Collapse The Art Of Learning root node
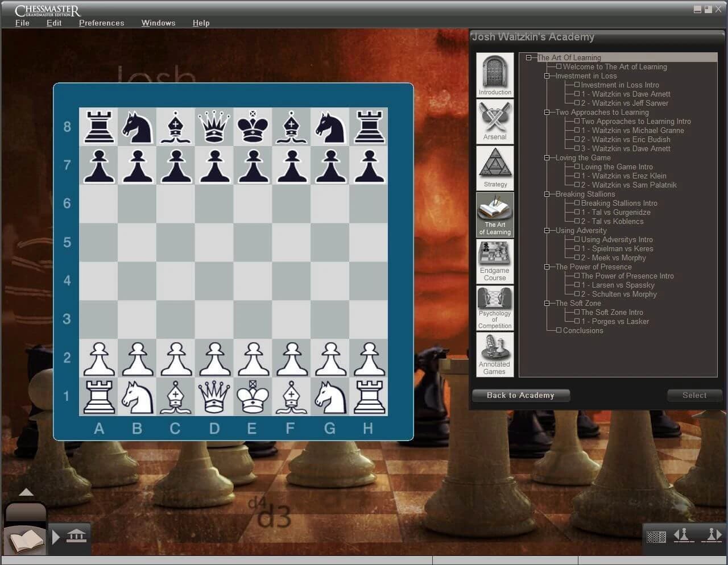The image size is (728, 565). coord(529,57)
